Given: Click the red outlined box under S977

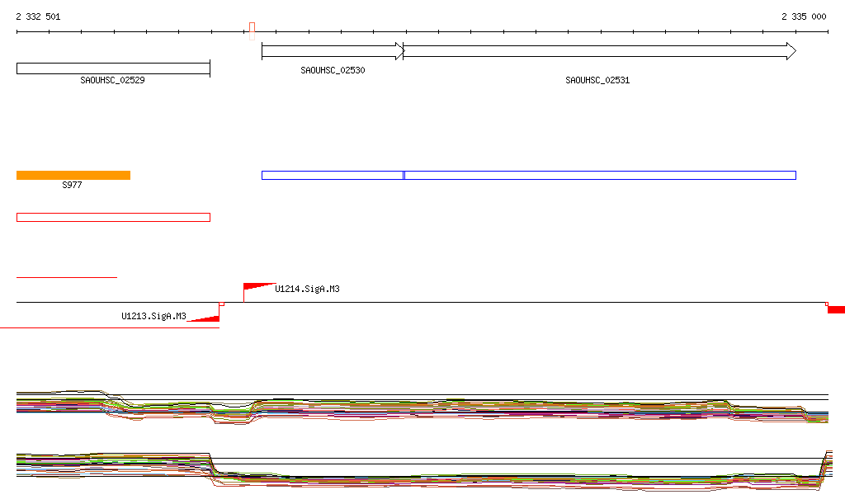Looking at the screenshot, I should click(x=113, y=218).
